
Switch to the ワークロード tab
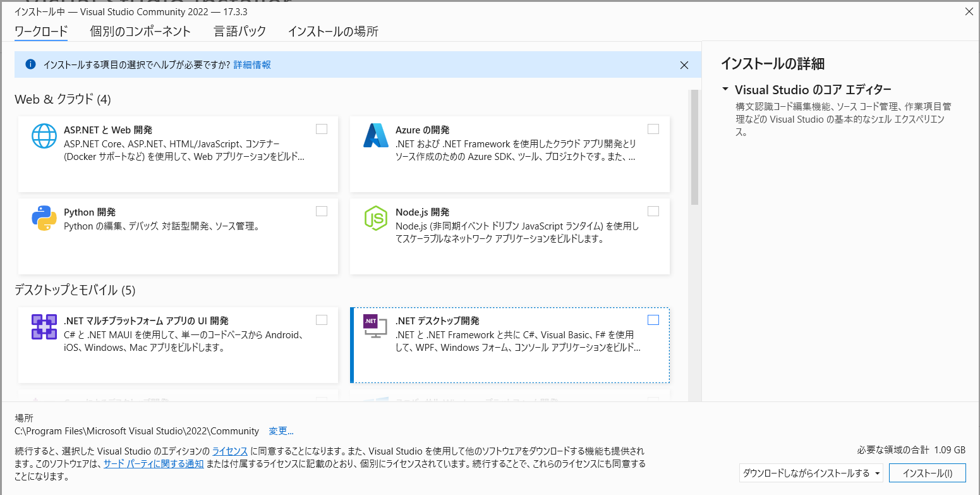(41, 31)
